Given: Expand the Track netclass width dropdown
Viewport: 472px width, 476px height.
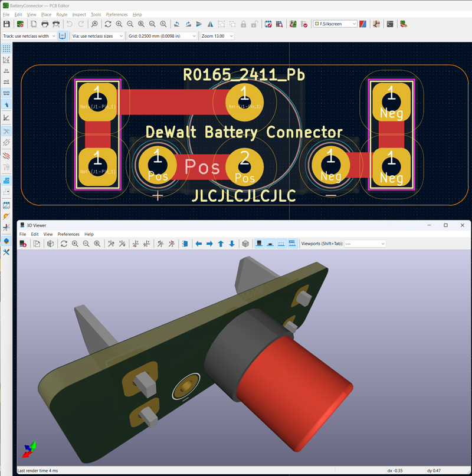Looking at the screenshot, I should [x=29, y=36].
